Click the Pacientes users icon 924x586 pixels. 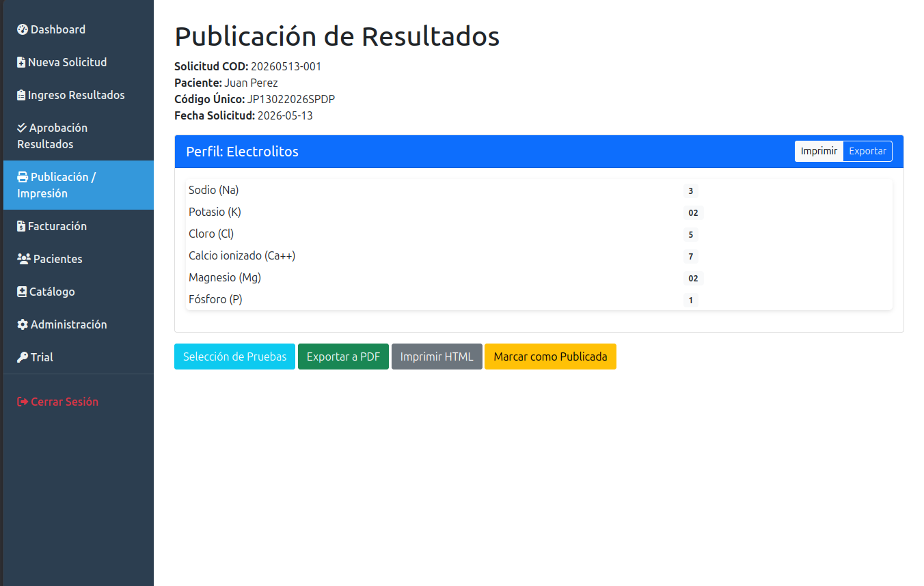coord(24,259)
